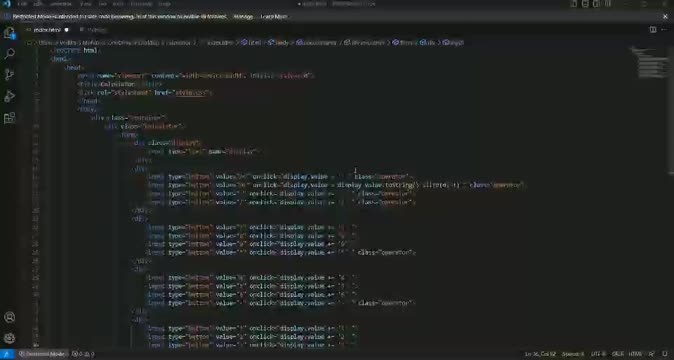This screenshot has height=360, width=674.
Task: Switch to the index.html editor tab
Action: pyautogui.click(x=47, y=30)
